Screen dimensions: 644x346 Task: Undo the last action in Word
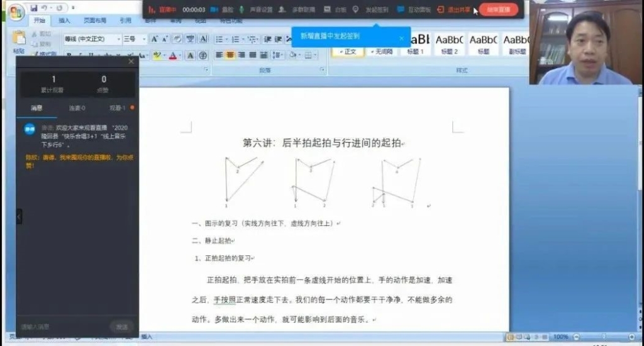44,8
